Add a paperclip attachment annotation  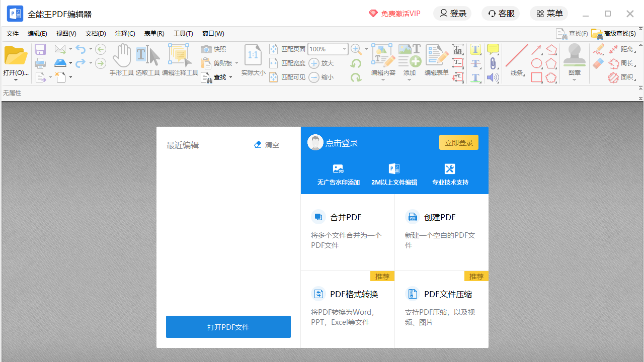[493, 63]
